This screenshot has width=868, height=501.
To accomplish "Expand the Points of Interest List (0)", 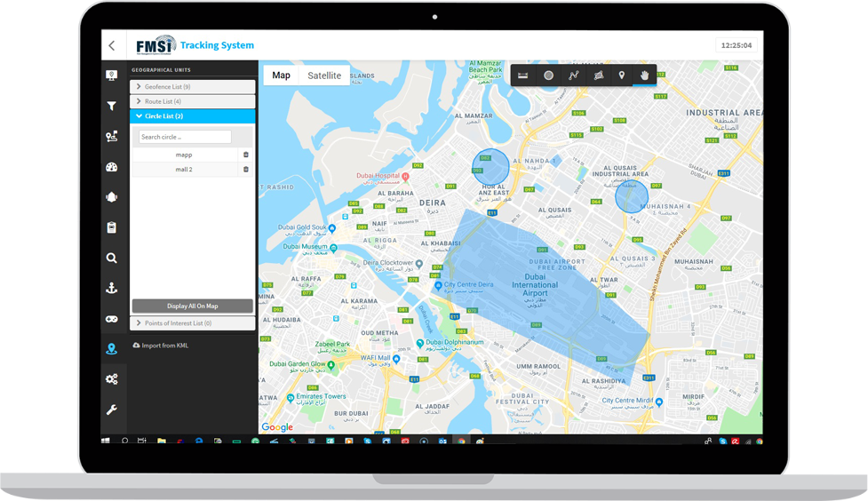I will (193, 323).
